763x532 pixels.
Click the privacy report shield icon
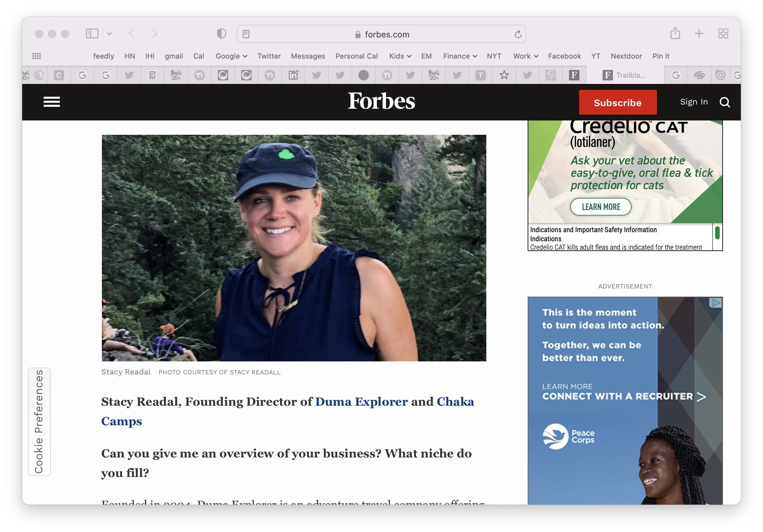pos(221,34)
